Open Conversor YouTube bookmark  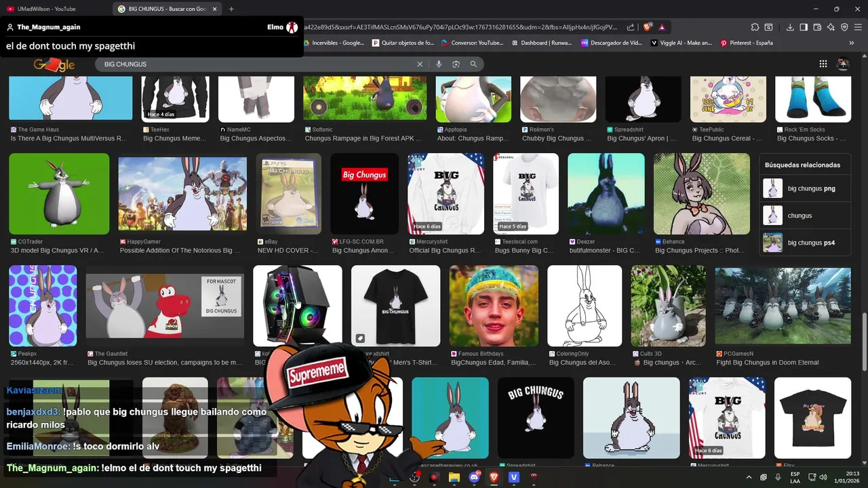(473, 43)
